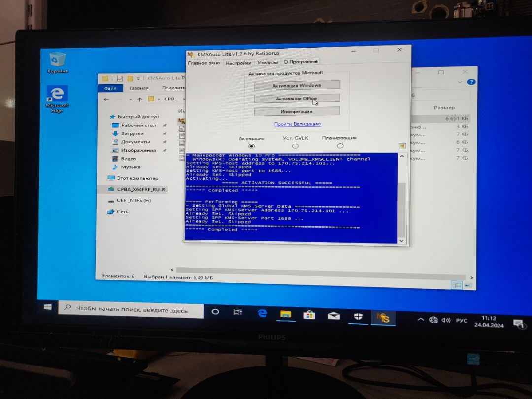Switch to the Главное окно tab
The width and height of the screenshot is (532, 399).
coord(204,63)
